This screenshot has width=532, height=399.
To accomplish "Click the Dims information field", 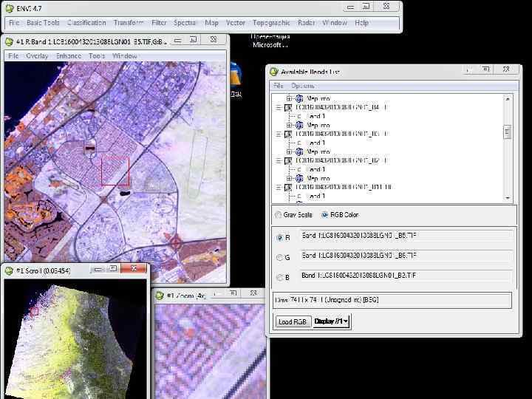I will click(392, 300).
